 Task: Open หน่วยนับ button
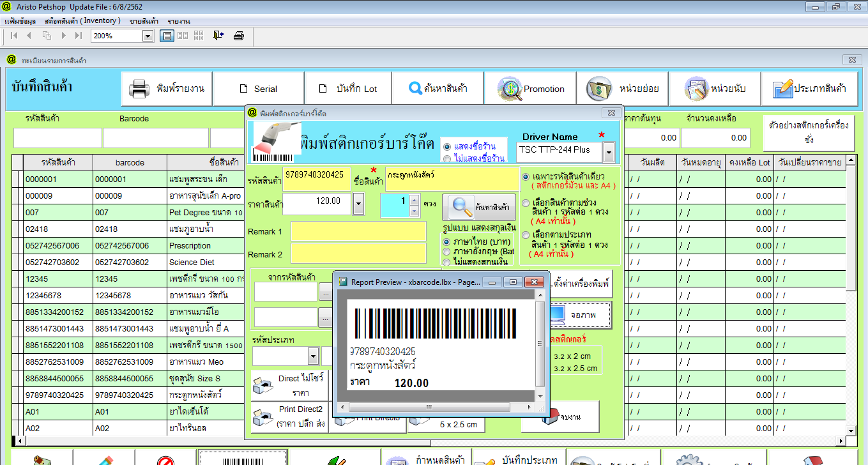(715, 89)
